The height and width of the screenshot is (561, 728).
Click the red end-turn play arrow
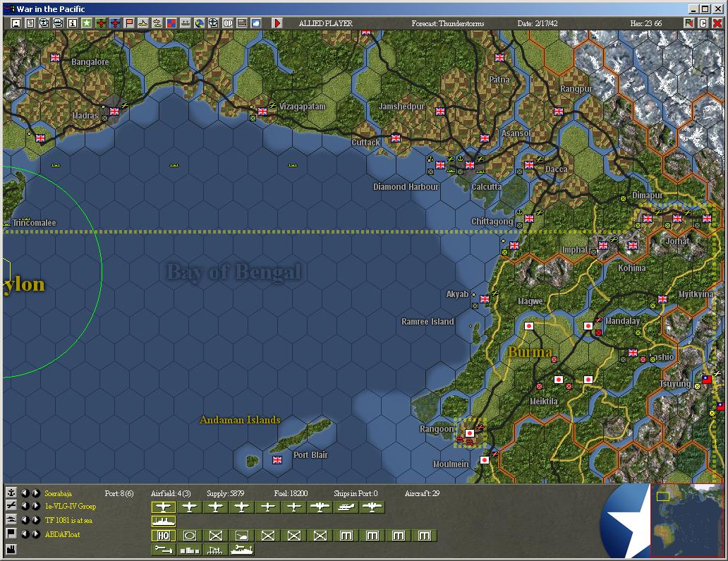(x=277, y=23)
